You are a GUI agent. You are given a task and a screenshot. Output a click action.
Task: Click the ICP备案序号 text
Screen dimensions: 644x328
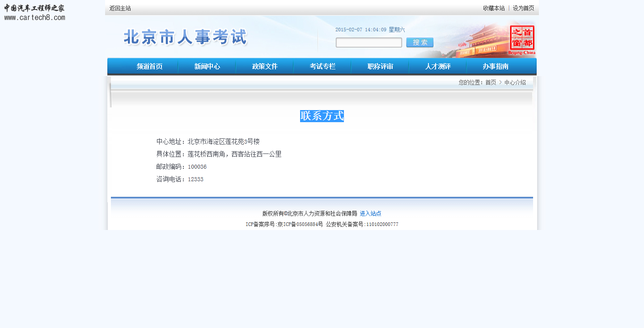284,224
